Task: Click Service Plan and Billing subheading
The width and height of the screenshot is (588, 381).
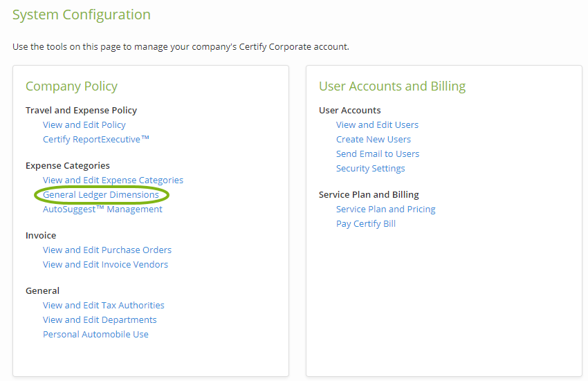Action: coord(369,194)
